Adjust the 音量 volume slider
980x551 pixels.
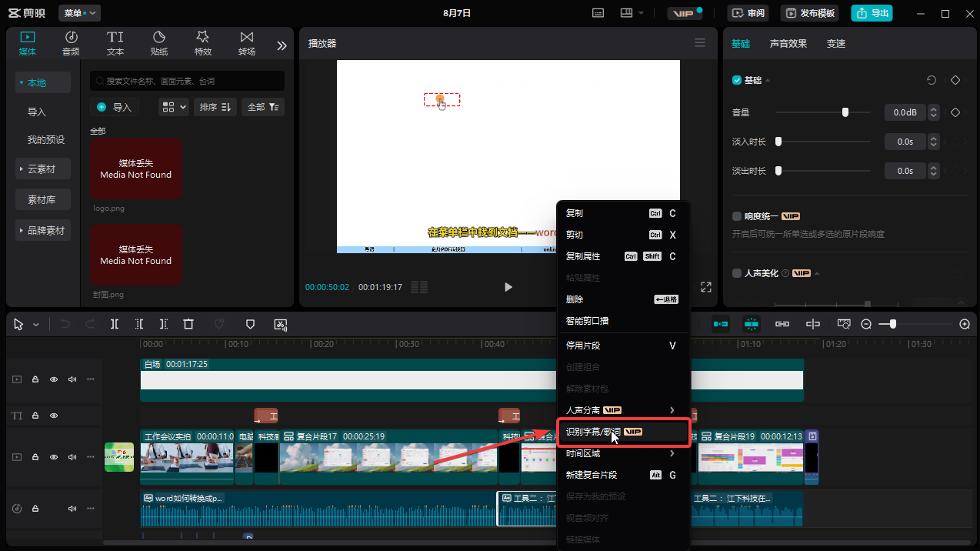click(x=845, y=112)
